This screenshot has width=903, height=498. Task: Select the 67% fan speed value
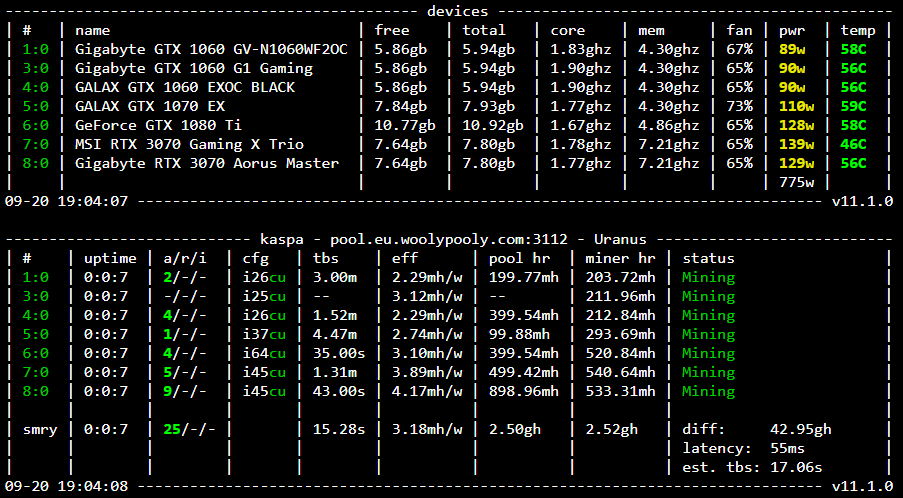(739, 50)
